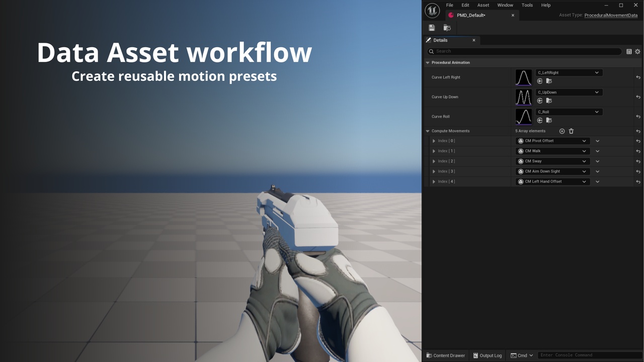644x362 pixels.
Task: Expand Index 4 array element
Action: [434, 182]
